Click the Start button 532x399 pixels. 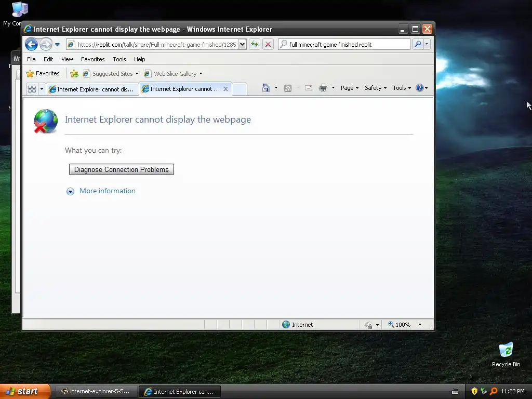coord(24,391)
